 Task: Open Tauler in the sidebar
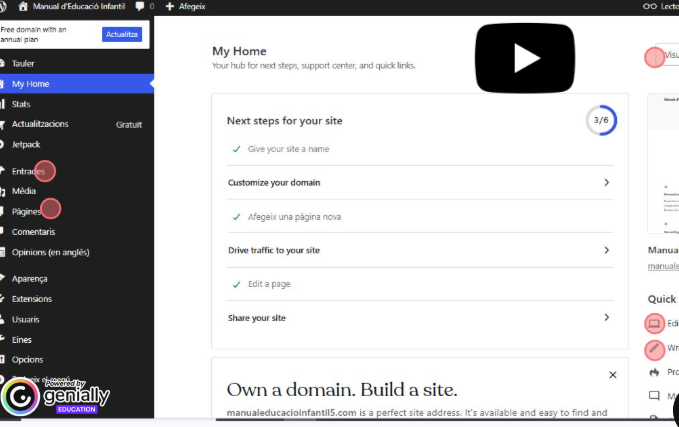[x=23, y=63]
